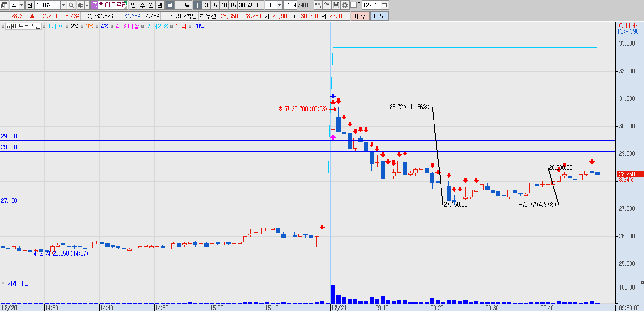Toggle the 1차 VI legend marker

coord(45,27)
